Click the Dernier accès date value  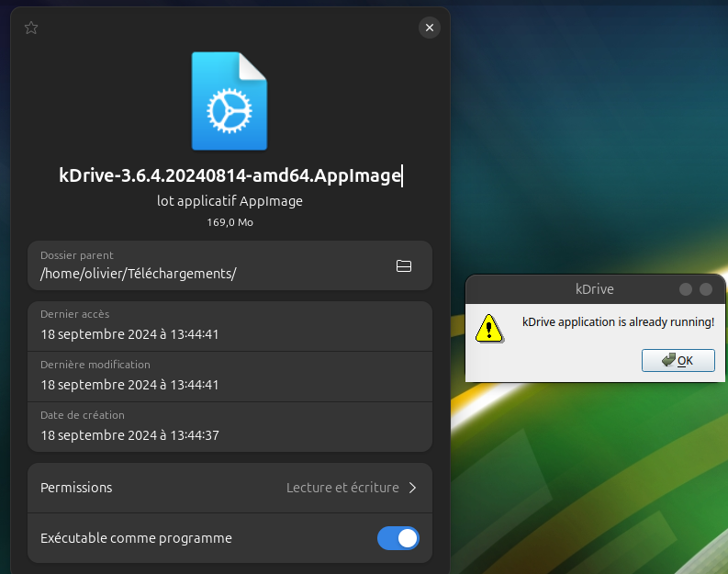coord(129,334)
